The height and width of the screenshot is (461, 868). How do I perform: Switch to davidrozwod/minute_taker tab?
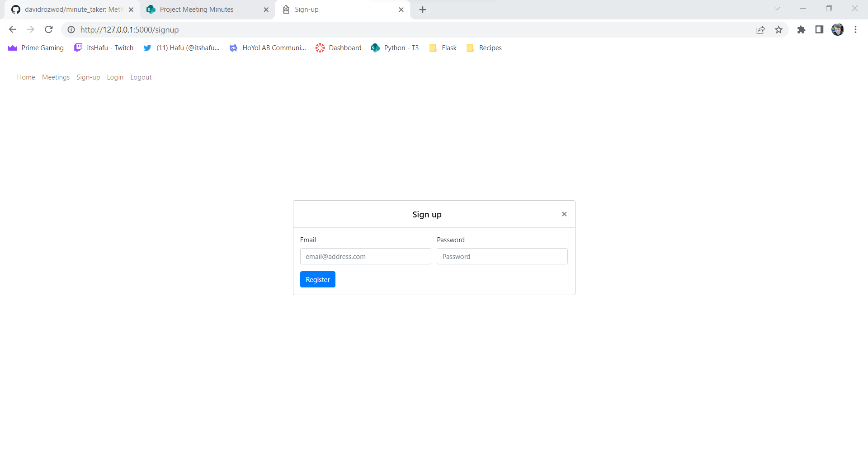coord(72,9)
